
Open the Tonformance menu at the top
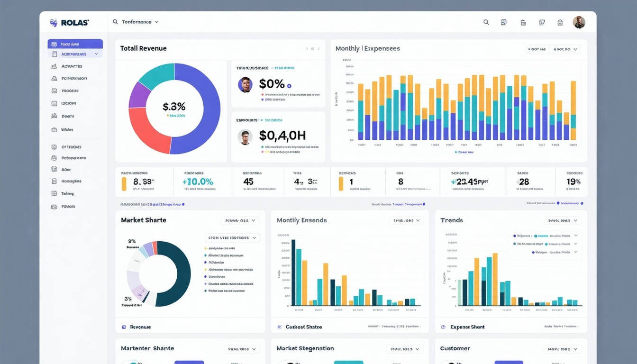coord(137,22)
